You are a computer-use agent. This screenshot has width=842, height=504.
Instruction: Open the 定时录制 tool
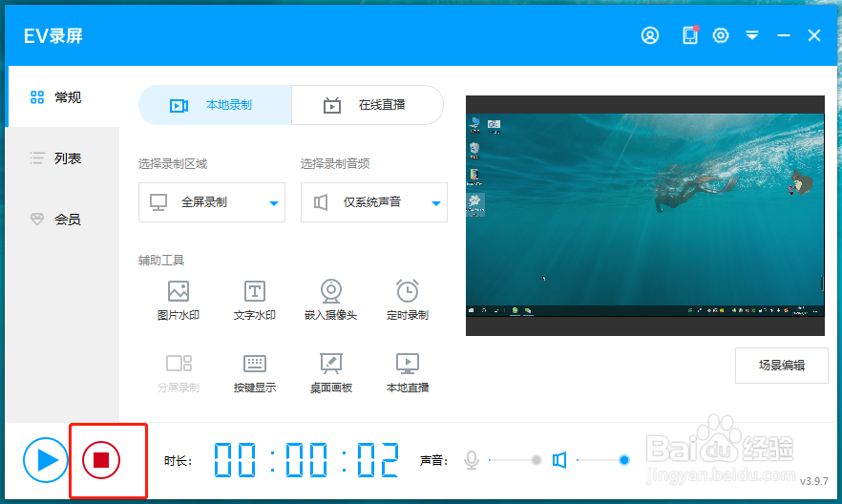(408, 301)
